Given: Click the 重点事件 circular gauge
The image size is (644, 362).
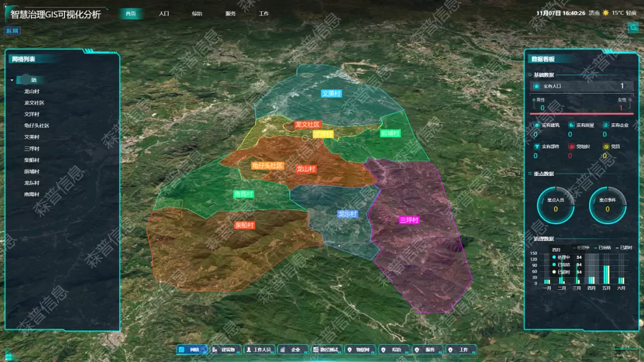Looking at the screenshot, I should pyautogui.click(x=608, y=205).
